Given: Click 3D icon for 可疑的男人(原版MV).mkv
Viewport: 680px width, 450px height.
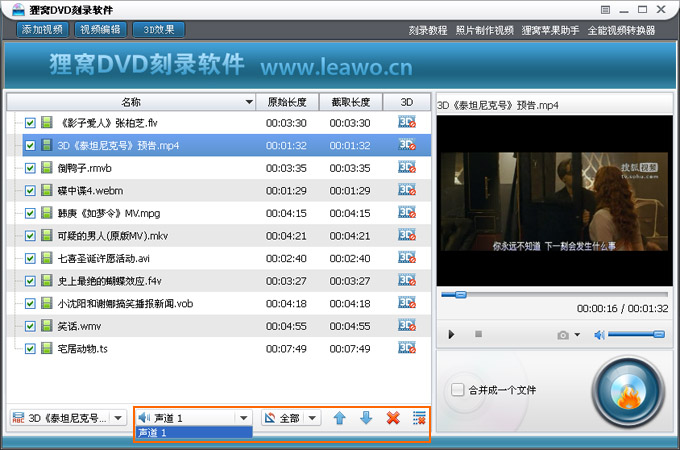Looking at the screenshot, I should tap(407, 235).
